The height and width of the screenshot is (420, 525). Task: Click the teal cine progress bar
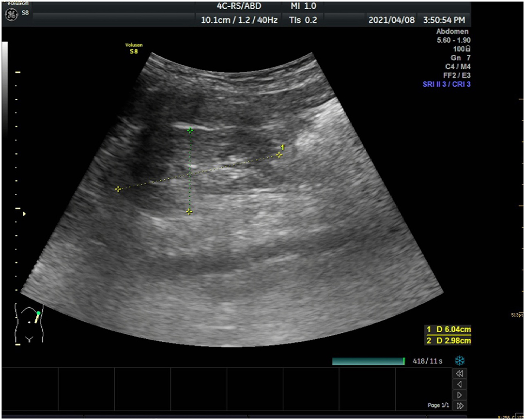(x=369, y=361)
